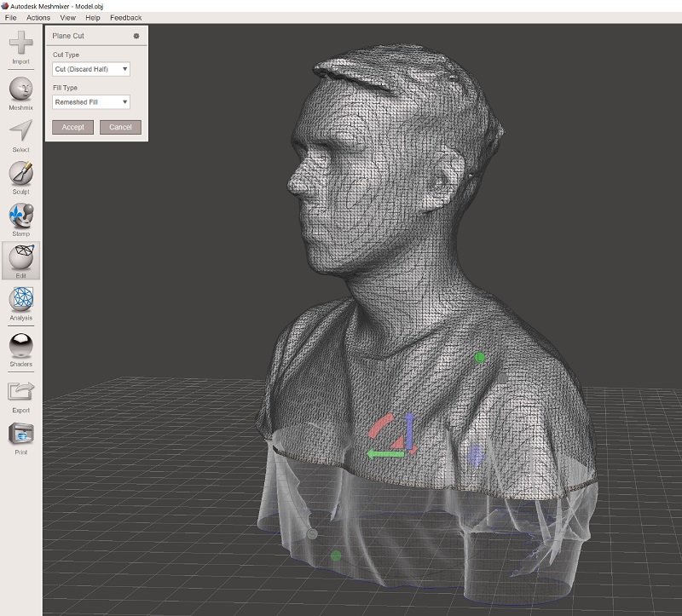Click the blue vertical translate arrow
The image size is (682, 616).
pyautogui.click(x=409, y=431)
